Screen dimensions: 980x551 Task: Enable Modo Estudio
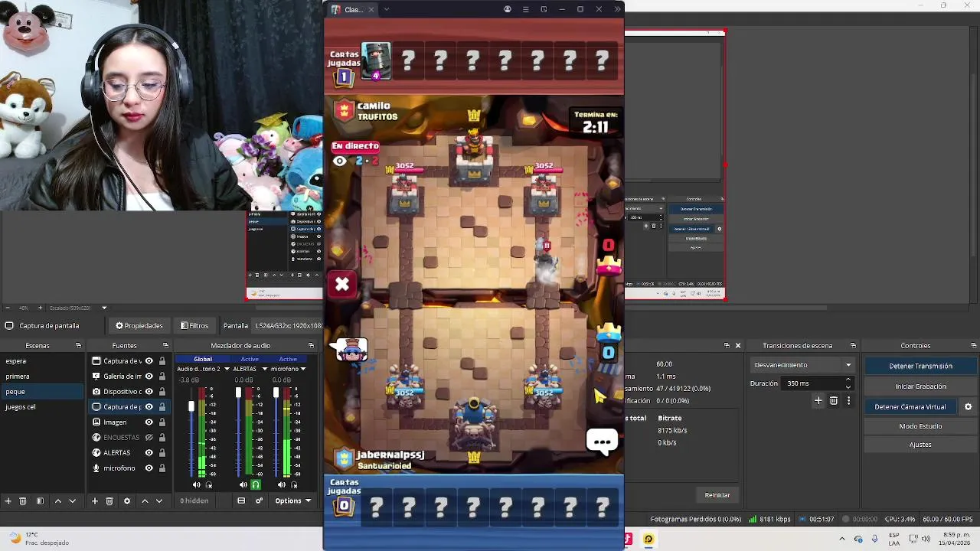point(920,425)
